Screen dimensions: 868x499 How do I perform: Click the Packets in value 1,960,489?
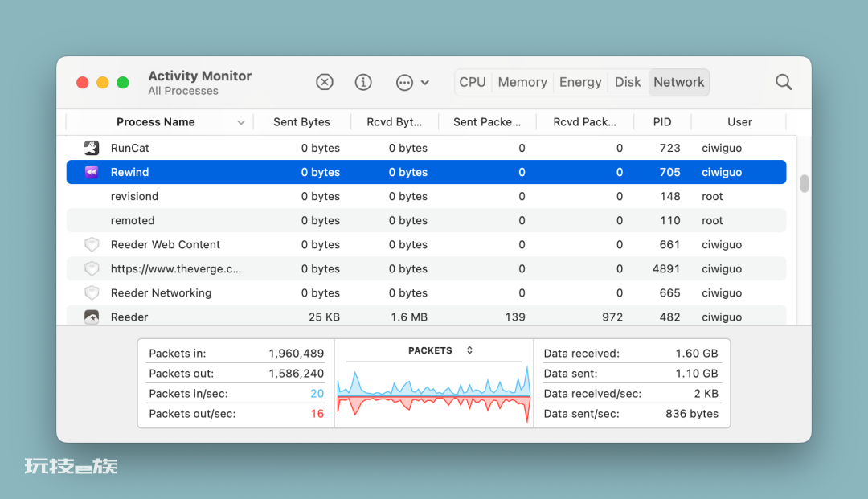tap(296, 353)
